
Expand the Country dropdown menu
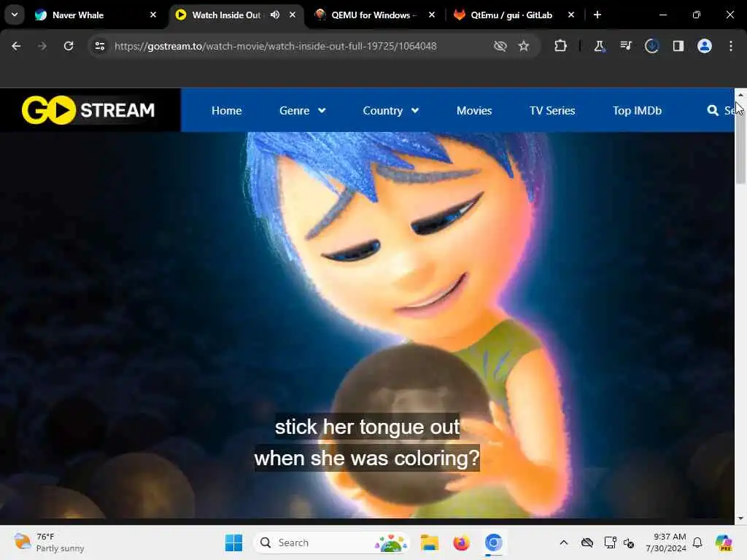tap(391, 111)
